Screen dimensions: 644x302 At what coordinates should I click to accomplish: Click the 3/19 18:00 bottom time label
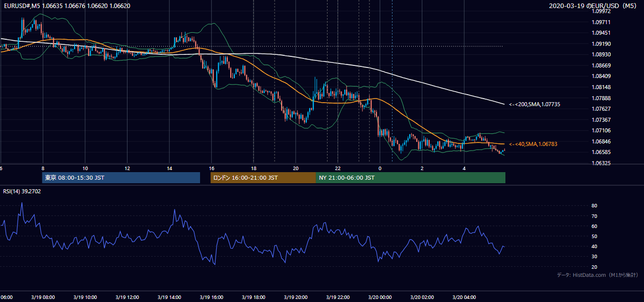(253, 297)
